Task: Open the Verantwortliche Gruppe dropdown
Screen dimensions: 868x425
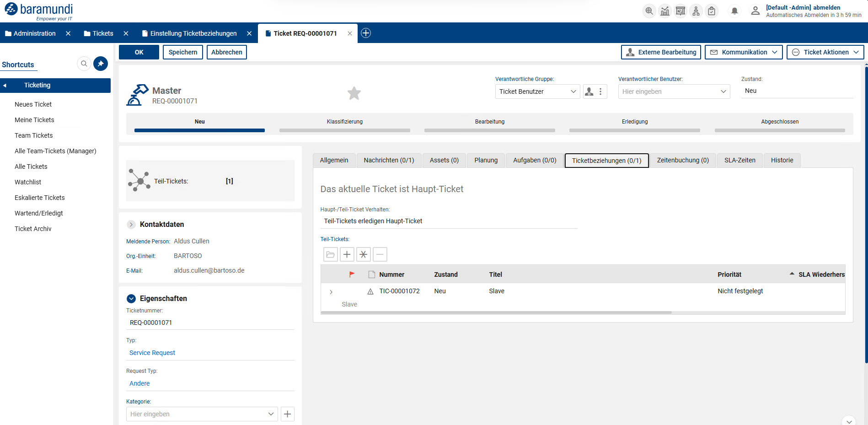Action: tap(573, 91)
